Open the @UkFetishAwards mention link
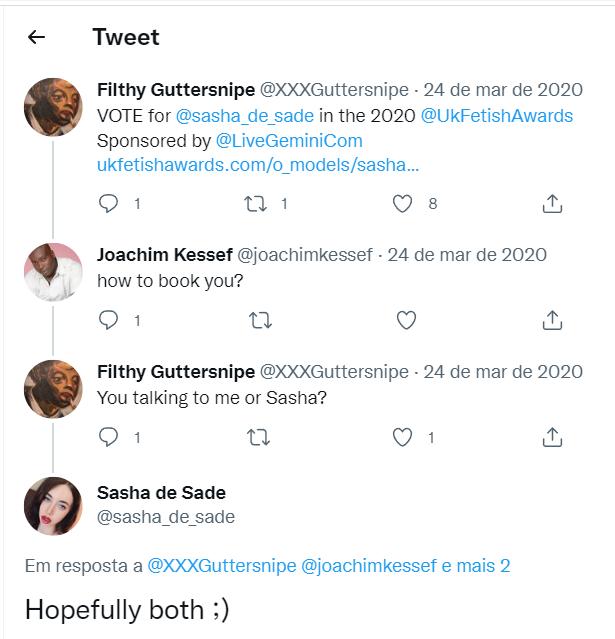Screen dimensions: 615x639 click(x=496, y=116)
